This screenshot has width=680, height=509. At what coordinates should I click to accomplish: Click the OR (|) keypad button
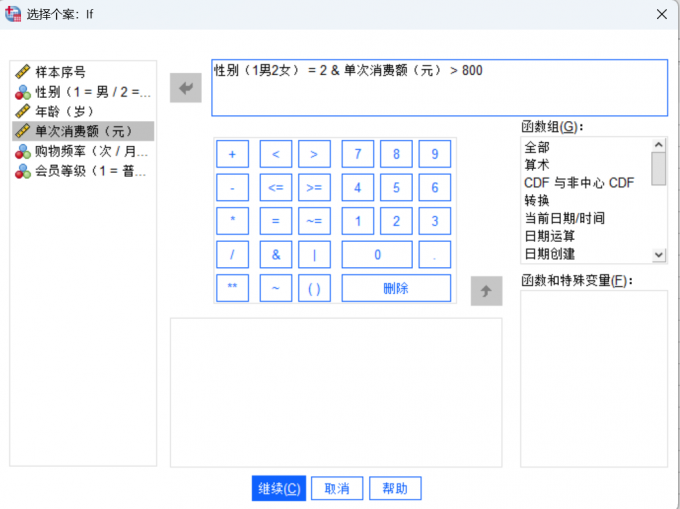coord(314,254)
